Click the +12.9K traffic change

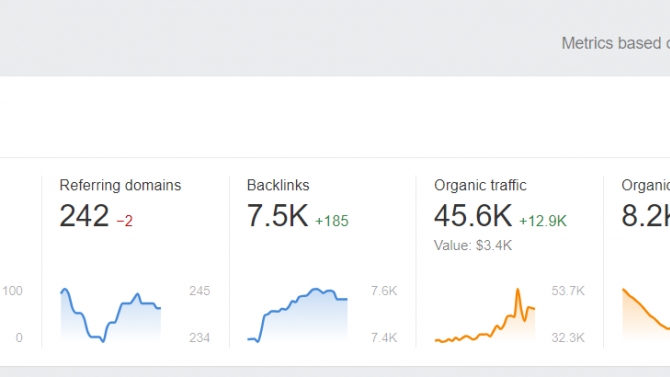543,221
